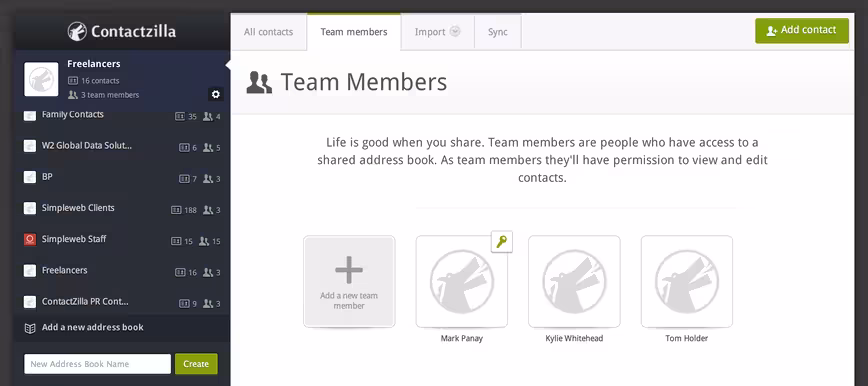Click the Kylie Whitehead name label
Viewport: 868px width, 386px height.
(574, 338)
